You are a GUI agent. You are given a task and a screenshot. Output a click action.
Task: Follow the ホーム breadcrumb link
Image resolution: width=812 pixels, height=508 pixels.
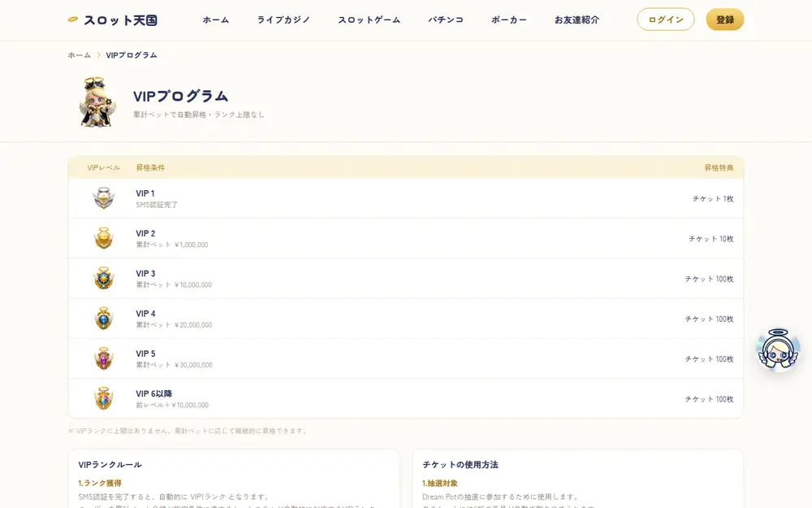(x=80, y=55)
